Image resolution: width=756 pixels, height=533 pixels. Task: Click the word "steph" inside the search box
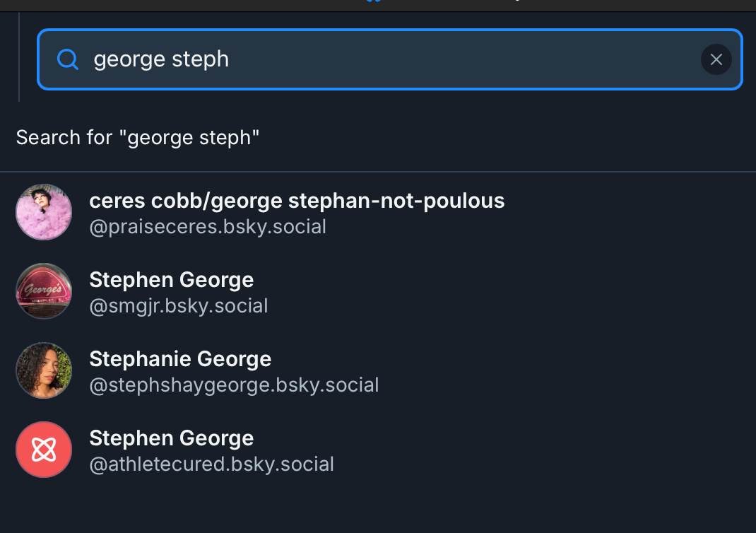200,59
